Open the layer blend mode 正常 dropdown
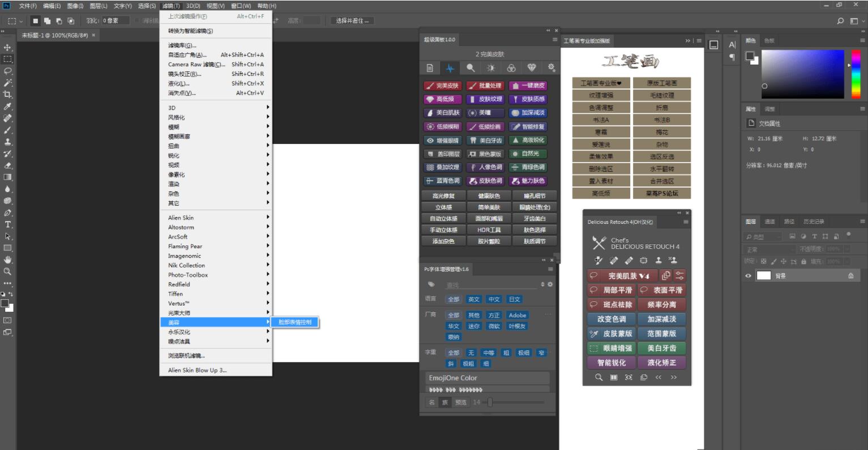 771,249
